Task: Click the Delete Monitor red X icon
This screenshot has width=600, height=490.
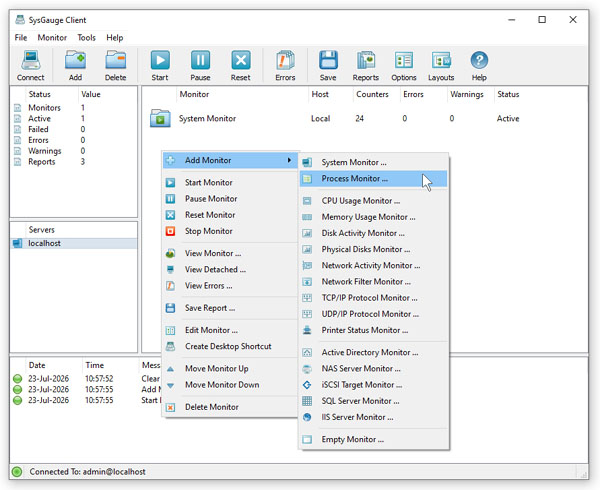Action: click(x=170, y=407)
